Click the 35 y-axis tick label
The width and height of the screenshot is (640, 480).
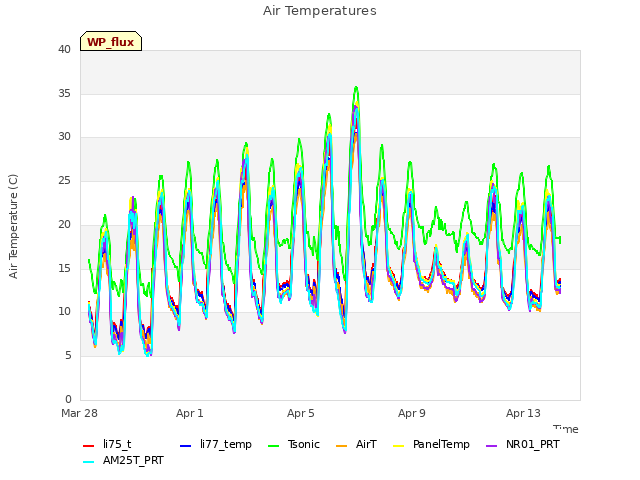tap(64, 93)
